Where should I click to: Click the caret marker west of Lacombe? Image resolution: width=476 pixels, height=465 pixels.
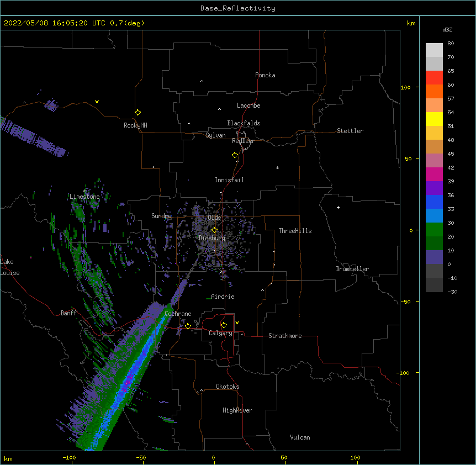point(219,109)
